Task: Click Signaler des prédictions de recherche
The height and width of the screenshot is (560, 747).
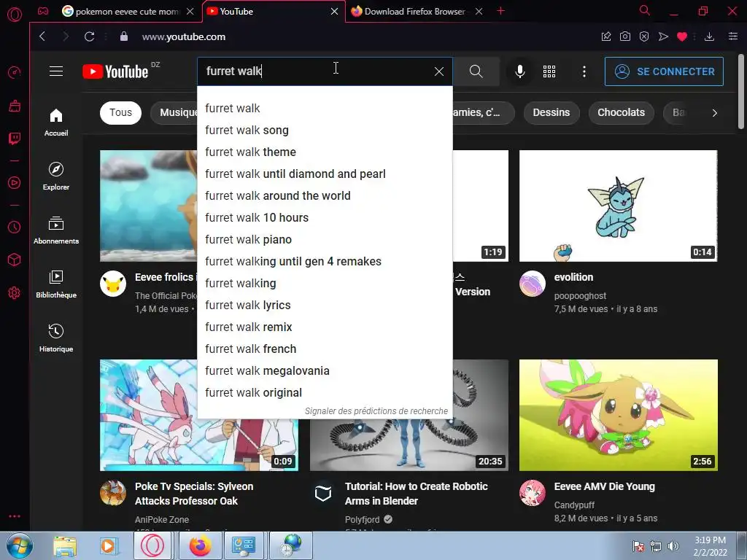Action: [376, 411]
